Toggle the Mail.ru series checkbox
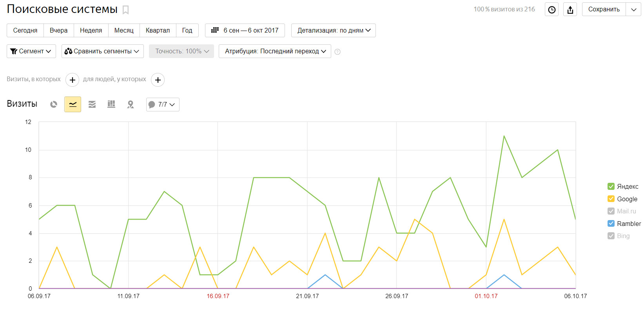 (611, 211)
